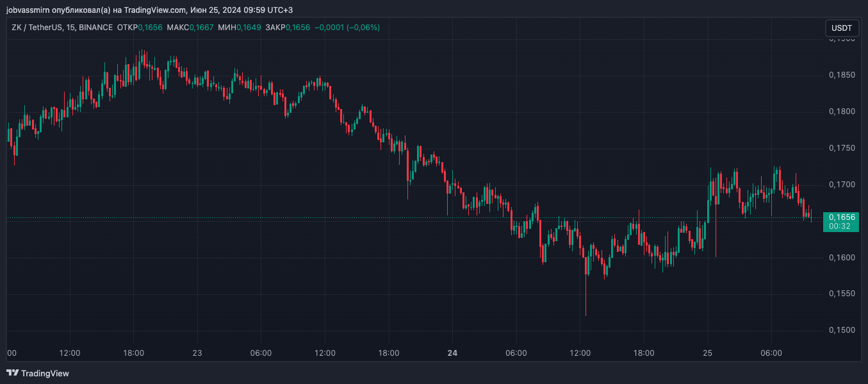Image resolution: width=868 pixels, height=384 pixels.
Task: Select the ОТКР open price value
Action: point(151,28)
